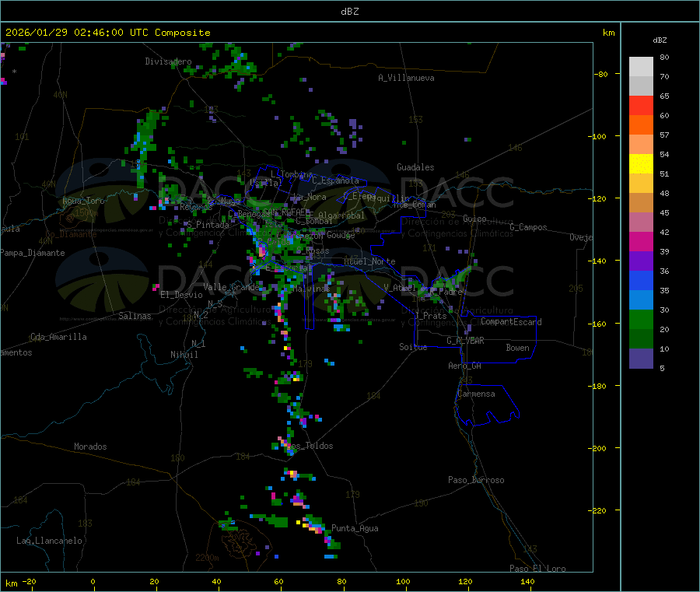
Task: Click the Soitue map label
Action: [x=414, y=347]
